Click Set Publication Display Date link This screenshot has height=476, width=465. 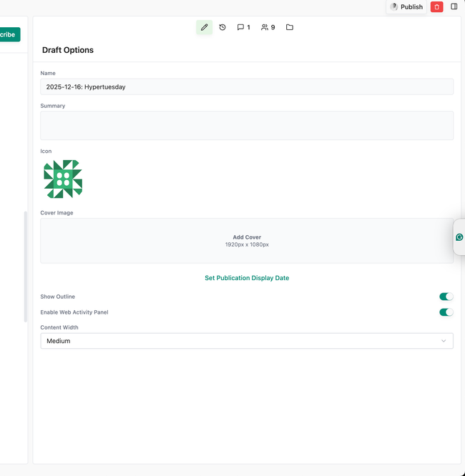pos(247,278)
